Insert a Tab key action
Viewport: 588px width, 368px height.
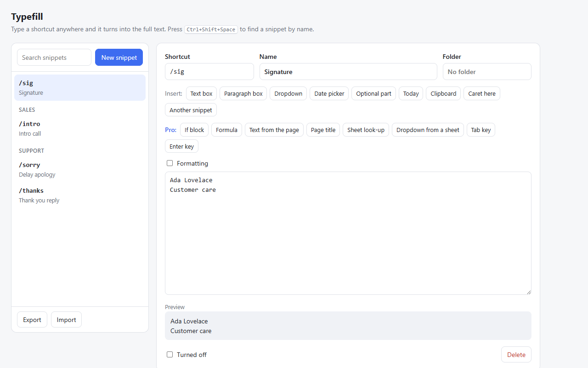tap(481, 130)
